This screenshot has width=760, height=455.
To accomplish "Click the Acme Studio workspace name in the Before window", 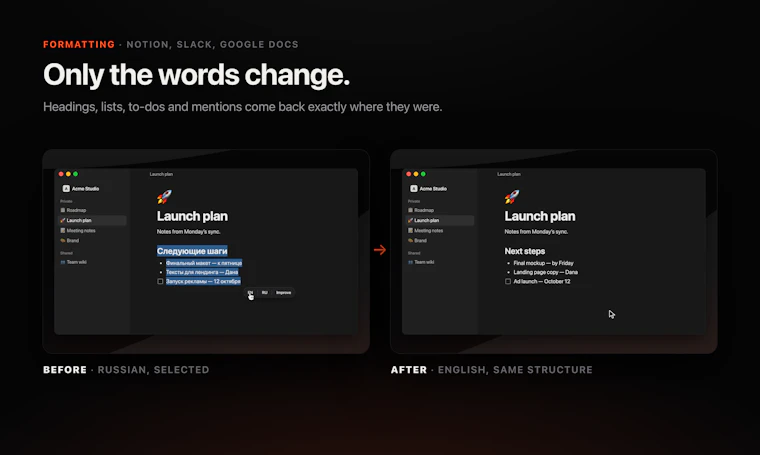I will click(85, 188).
